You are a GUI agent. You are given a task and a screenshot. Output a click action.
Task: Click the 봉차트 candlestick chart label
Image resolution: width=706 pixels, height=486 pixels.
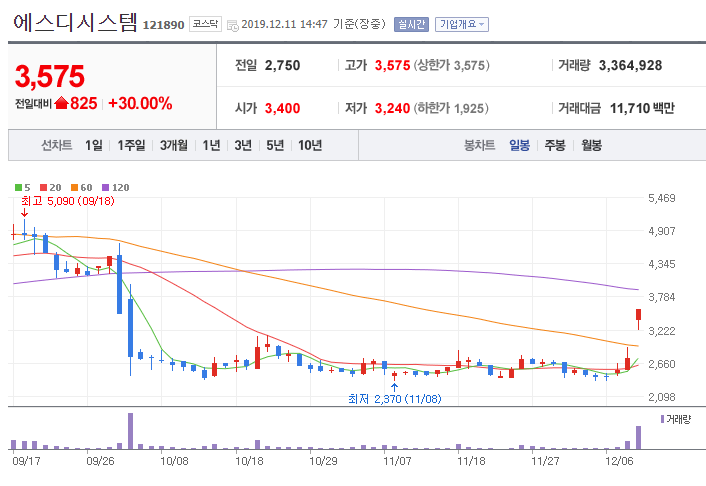480,145
